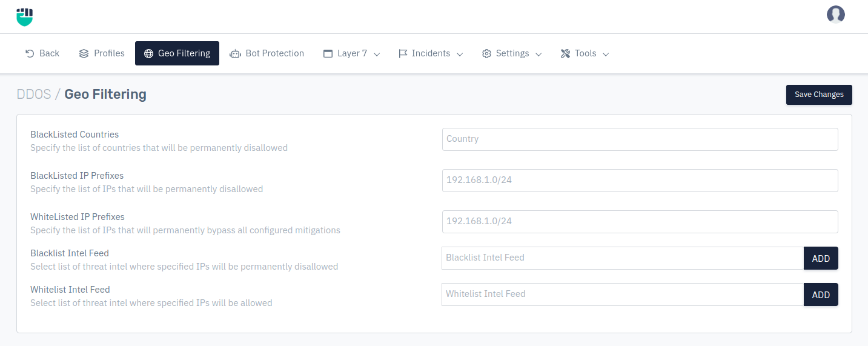Click the Settings gear icon

[486, 53]
